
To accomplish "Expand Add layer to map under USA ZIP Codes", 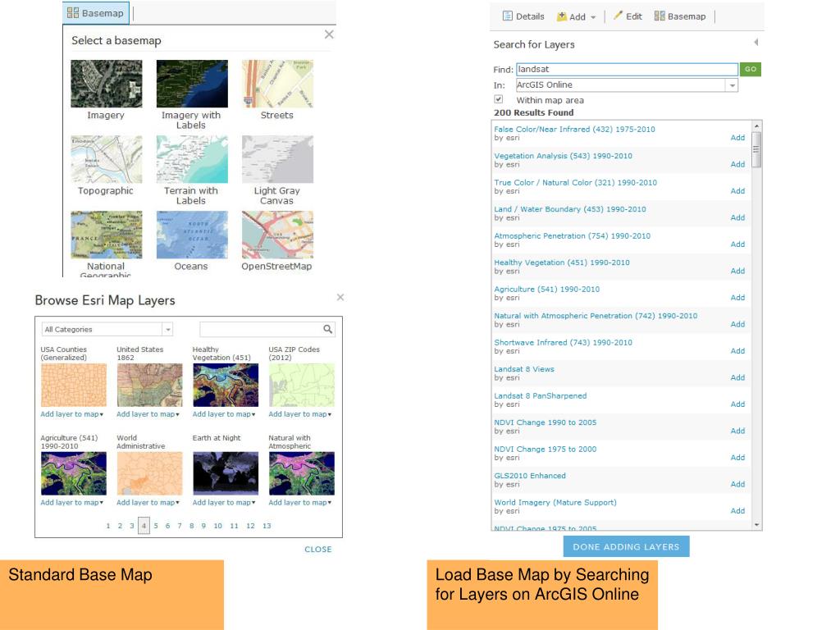I will [x=300, y=414].
